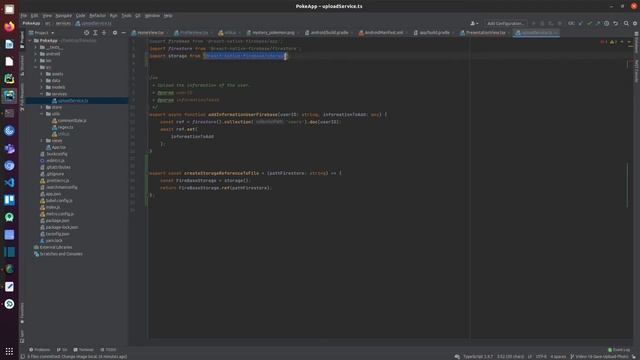Expand all in Project tool window
Screen dimensions: 640x360
tap(95, 33)
